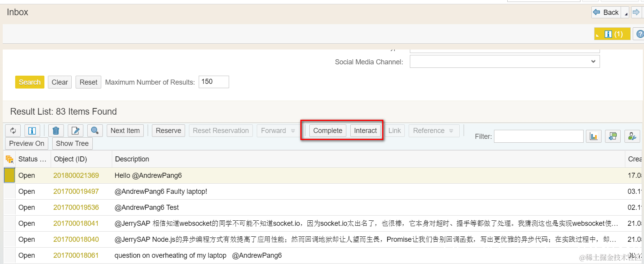Screen dimensions: 644x264
Task: Open the chart icon next to Filter
Action: pos(594,136)
